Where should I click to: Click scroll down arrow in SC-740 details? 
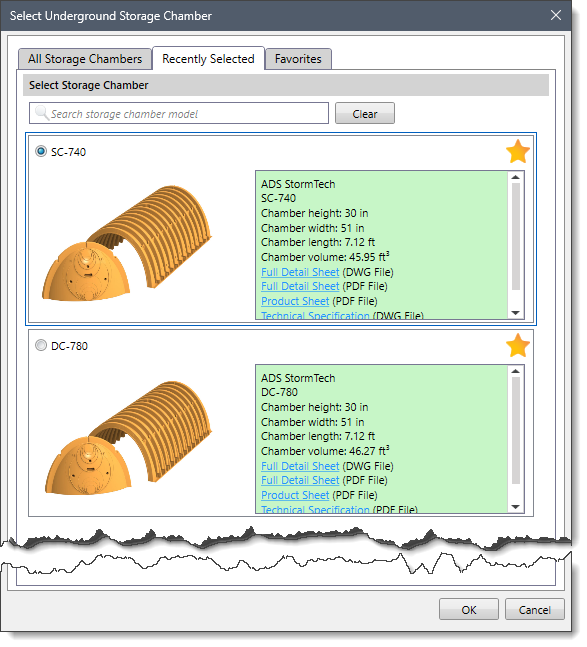point(516,312)
